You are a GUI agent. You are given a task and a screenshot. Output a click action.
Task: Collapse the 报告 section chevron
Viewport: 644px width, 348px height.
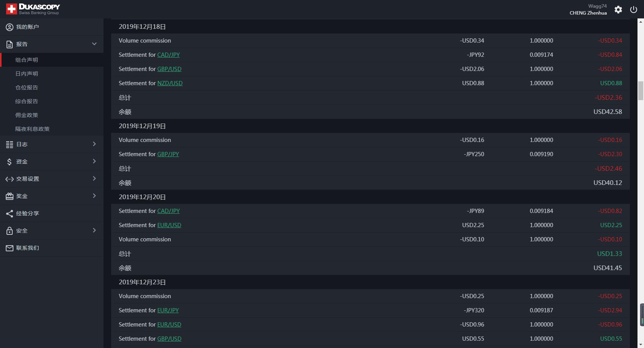(94, 44)
